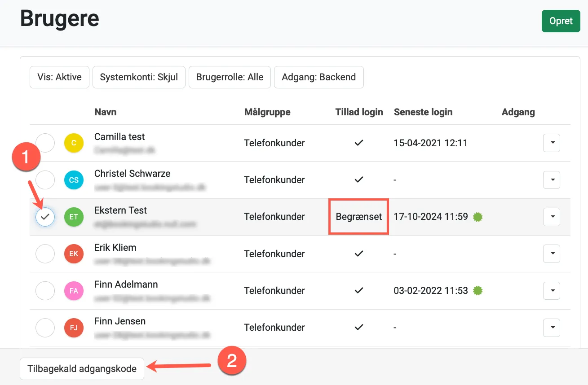
Task: Click Camilla test's yellow C avatar
Action: 74,143
